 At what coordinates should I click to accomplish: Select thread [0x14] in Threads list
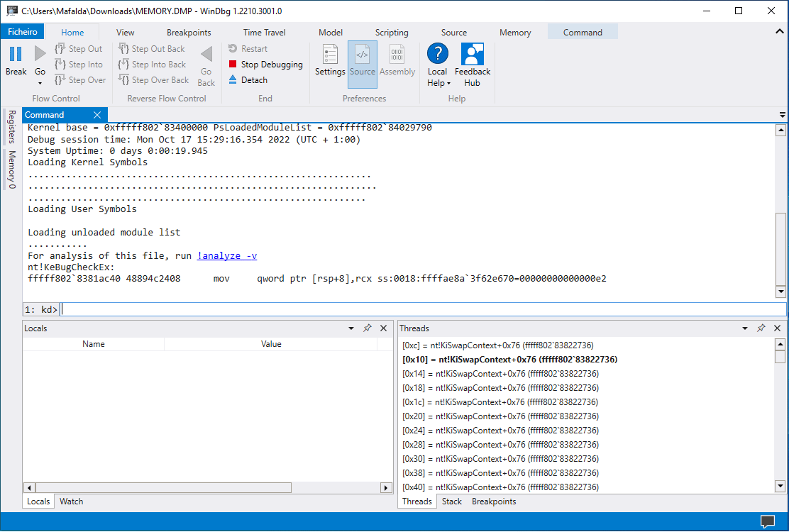pyautogui.click(x=500, y=374)
